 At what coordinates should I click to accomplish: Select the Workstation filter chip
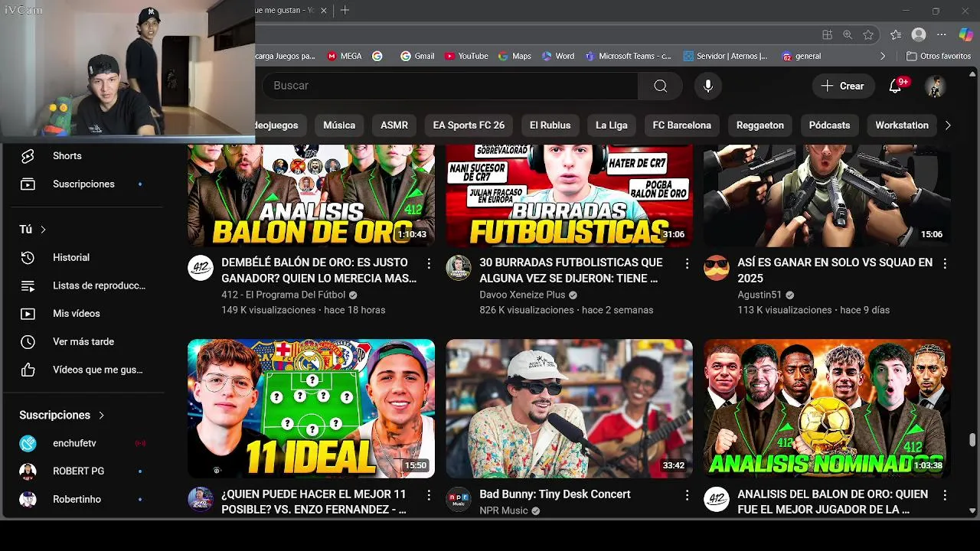point(902,126)
